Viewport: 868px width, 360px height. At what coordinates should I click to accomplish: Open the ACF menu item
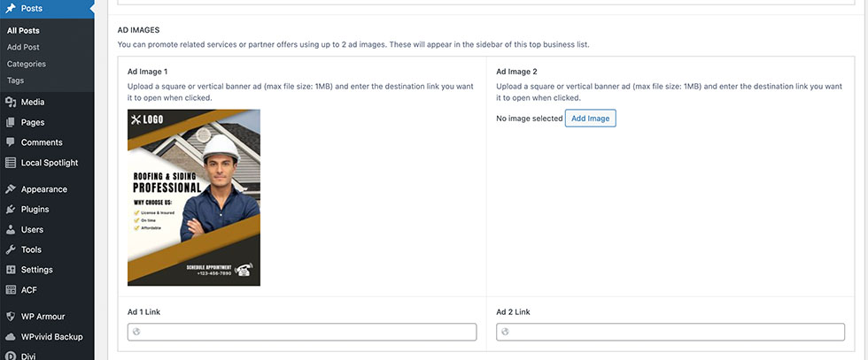tap(28, 290)
